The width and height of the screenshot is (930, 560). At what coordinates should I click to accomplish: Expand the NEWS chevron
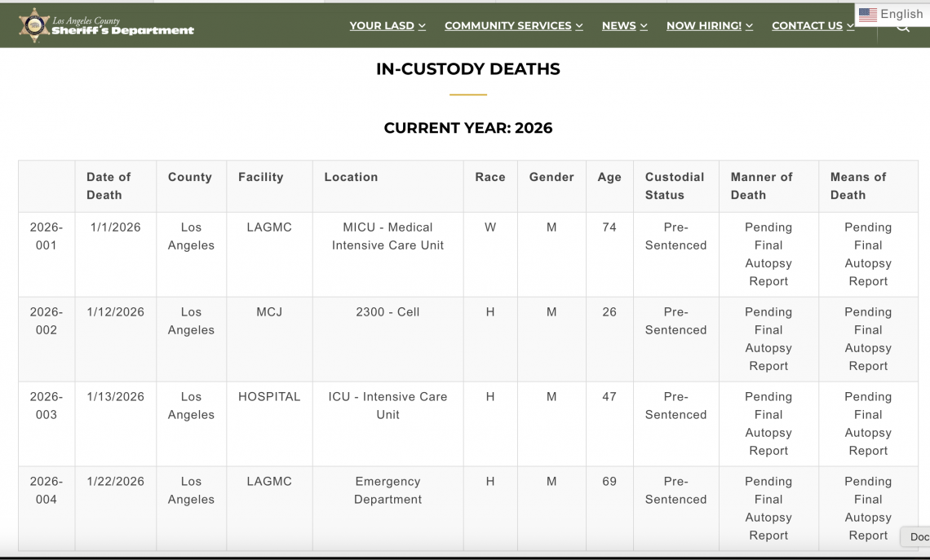[644, 26]
